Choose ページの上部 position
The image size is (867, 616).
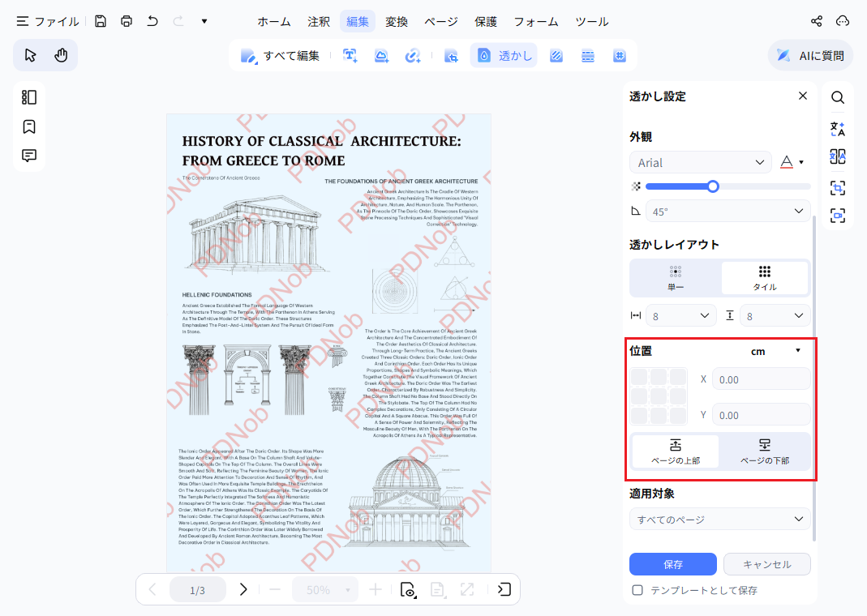(x=676, y=451)
